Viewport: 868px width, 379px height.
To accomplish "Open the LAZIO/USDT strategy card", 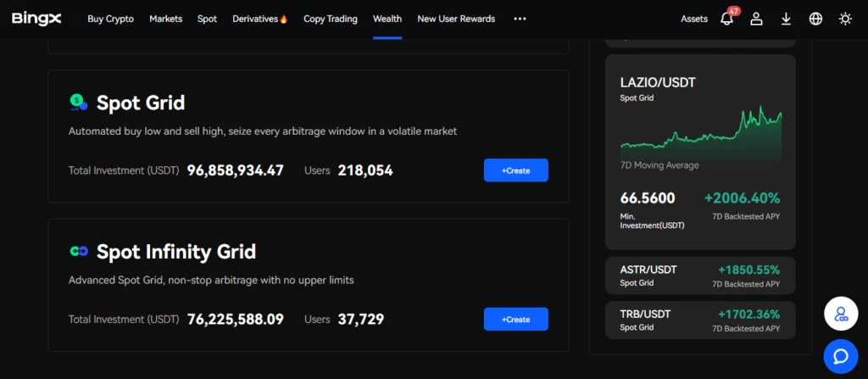I will [700, 152].
